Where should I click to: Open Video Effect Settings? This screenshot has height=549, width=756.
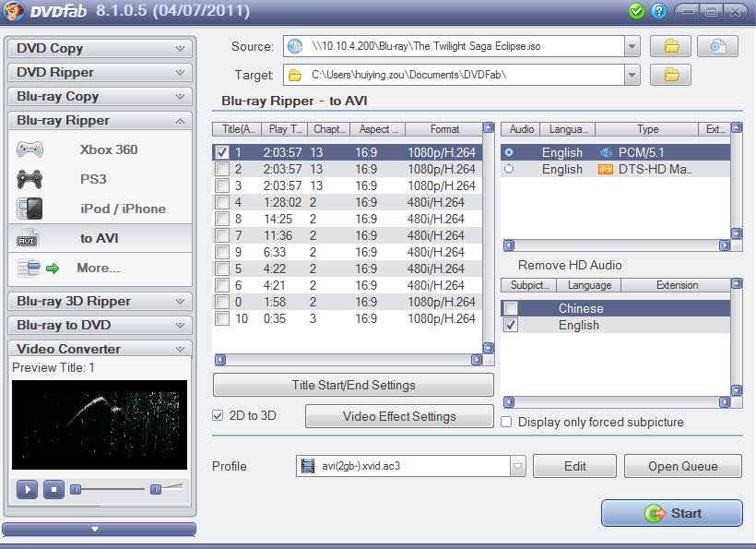coord(399,416)
